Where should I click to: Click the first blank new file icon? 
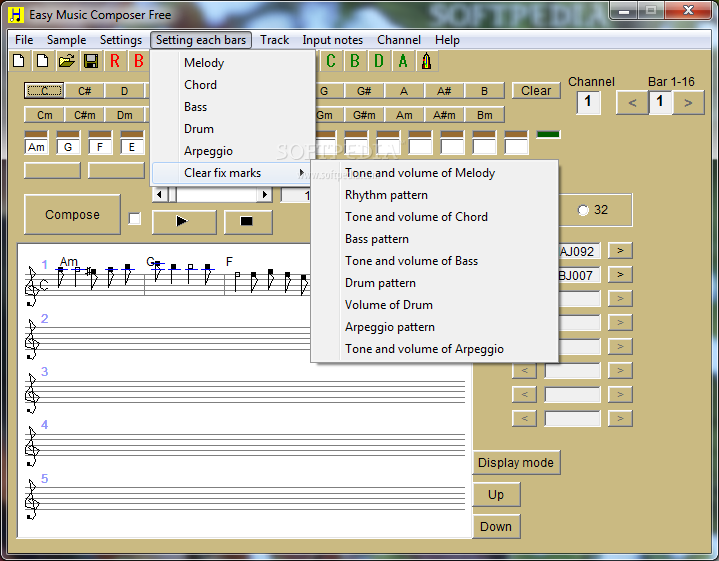tap(19, 61)
